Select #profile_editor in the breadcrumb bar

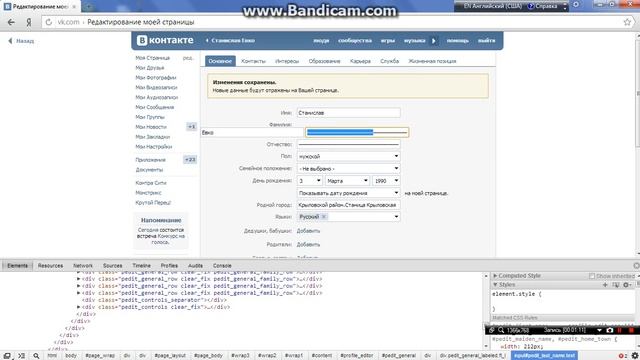[x=357, y=356]
